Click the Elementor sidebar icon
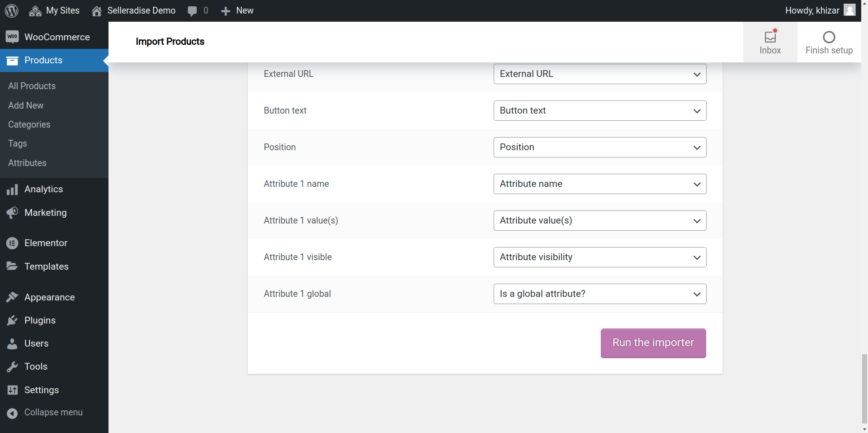This screenshot has height=433, width=868. (x=12, y=243)
